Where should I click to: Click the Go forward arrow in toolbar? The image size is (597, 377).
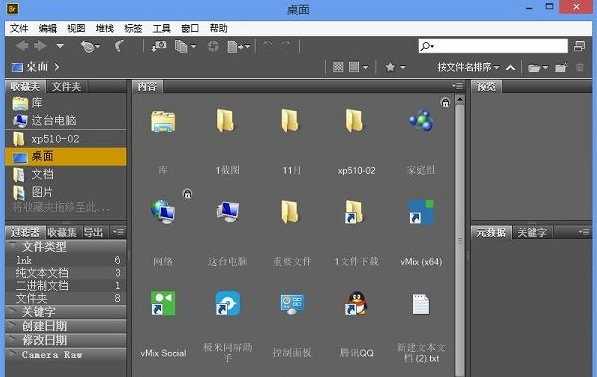tap(40, 46)
